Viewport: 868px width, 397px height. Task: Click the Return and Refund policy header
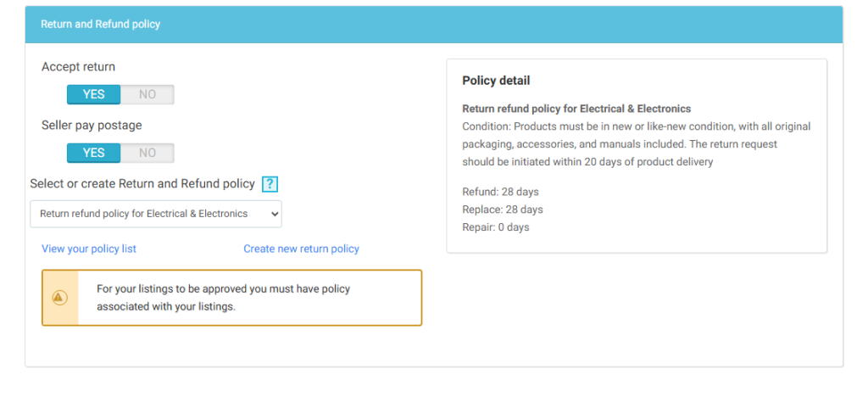pos(100,25)
